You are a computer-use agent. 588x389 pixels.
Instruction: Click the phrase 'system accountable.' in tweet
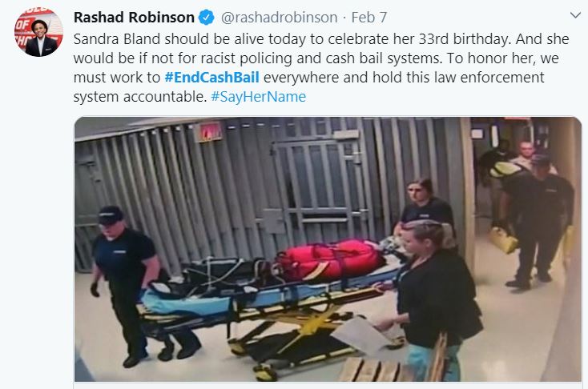[140, 97]
